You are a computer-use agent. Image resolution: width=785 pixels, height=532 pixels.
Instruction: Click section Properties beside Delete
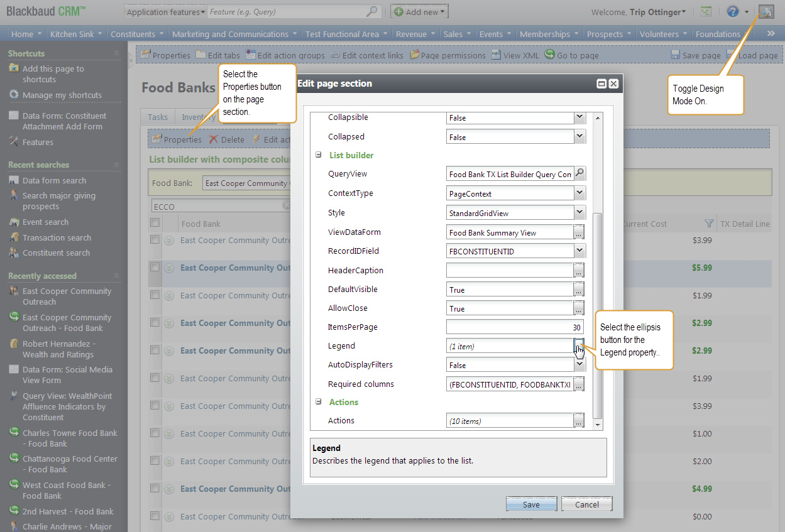177,139
